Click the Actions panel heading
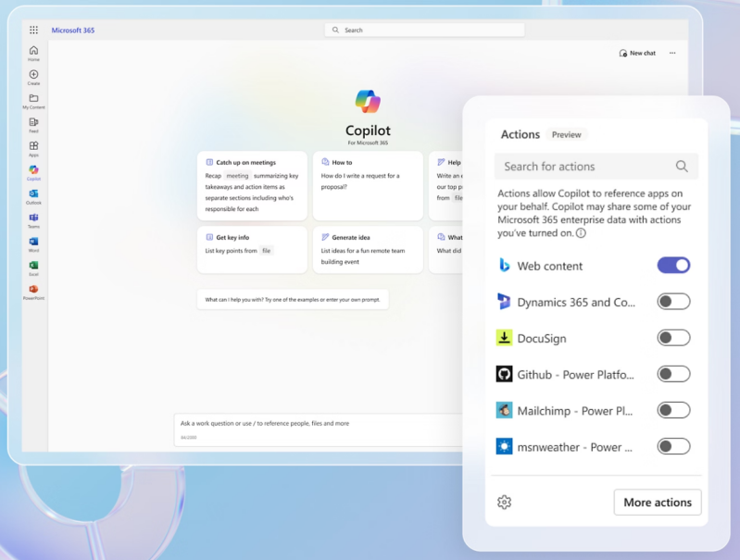 point(521,134)
